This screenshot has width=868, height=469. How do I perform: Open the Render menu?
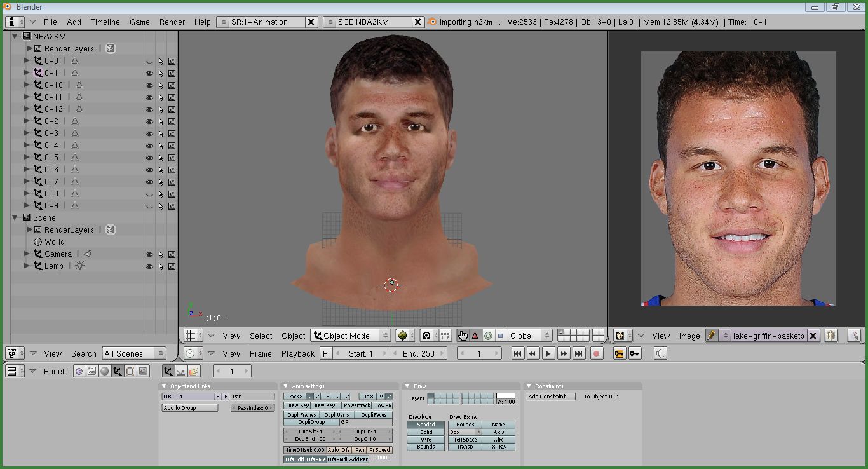tap(172, 22)
